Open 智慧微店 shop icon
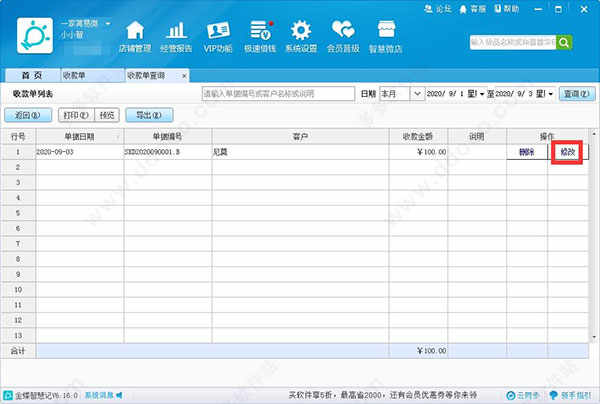Image resolution: width=600 pixels, height=404 pixels. pyautogui.click(x=386, y=30)
